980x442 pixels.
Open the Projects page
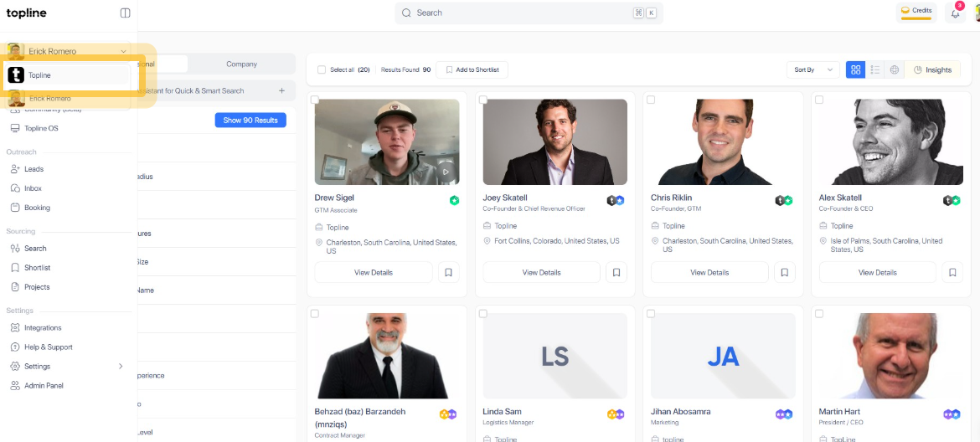37,287
